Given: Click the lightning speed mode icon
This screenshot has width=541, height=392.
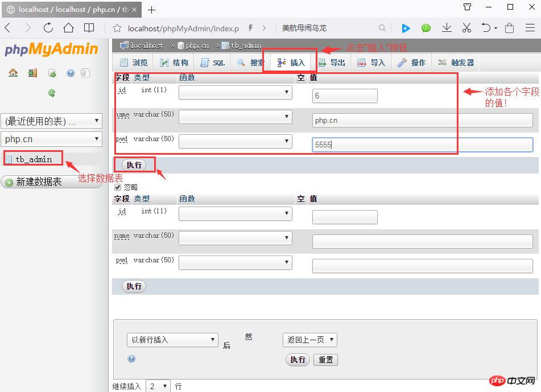Looking at the screenshot, I should point(251,28).
